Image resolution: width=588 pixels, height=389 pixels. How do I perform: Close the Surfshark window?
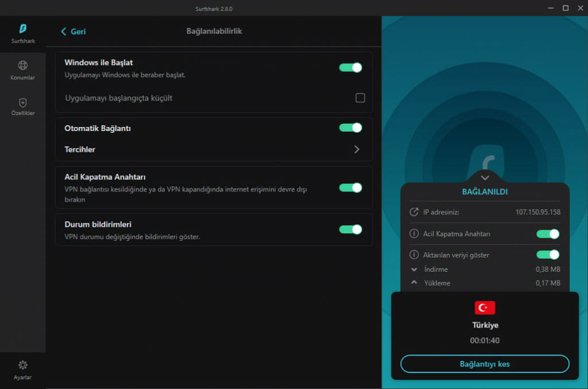580,8
